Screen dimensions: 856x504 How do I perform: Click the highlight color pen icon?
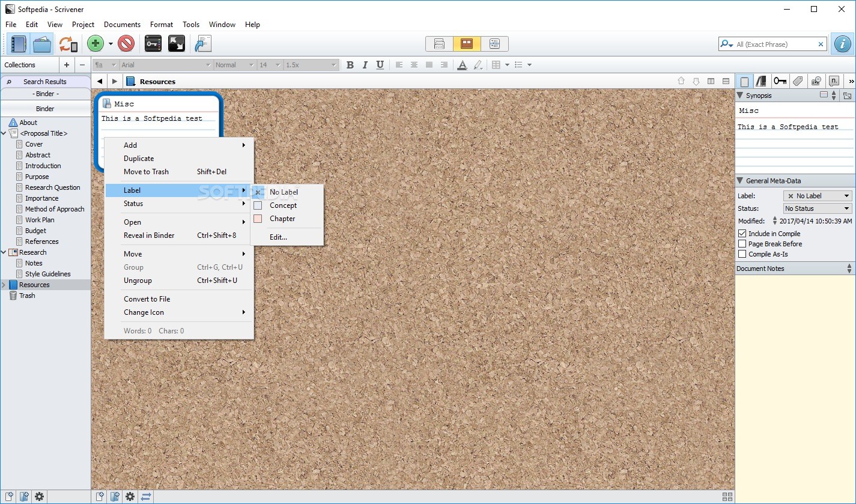pos(478,65)
